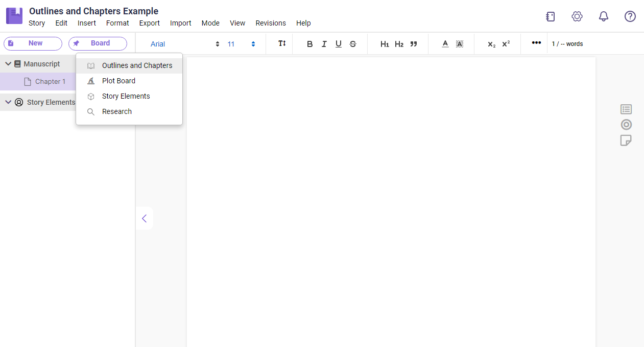Screen dimensions: 644x347
Task: Collapse the Story Elements section
Action: tap(8, 102)
